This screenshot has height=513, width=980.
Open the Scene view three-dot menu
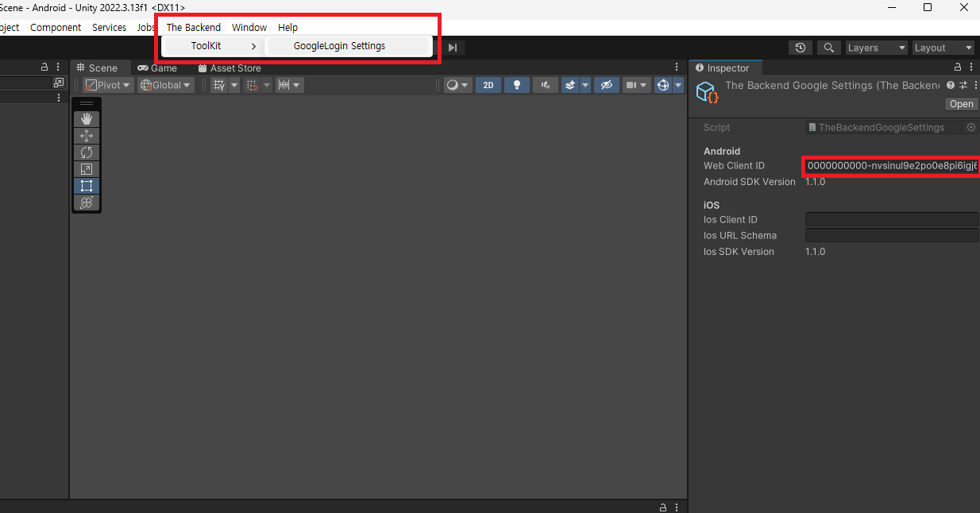(677, 67)
